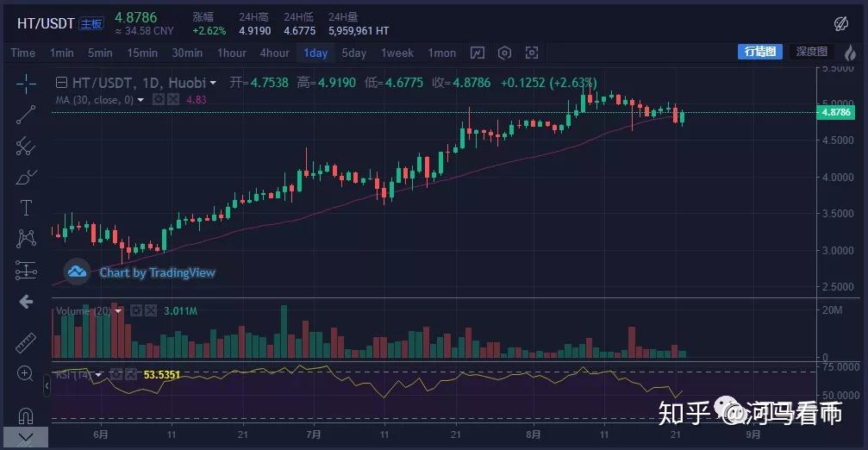The image size is (868, 450).
Task: Select the 1day timeframe
Action: pos(315,53)
